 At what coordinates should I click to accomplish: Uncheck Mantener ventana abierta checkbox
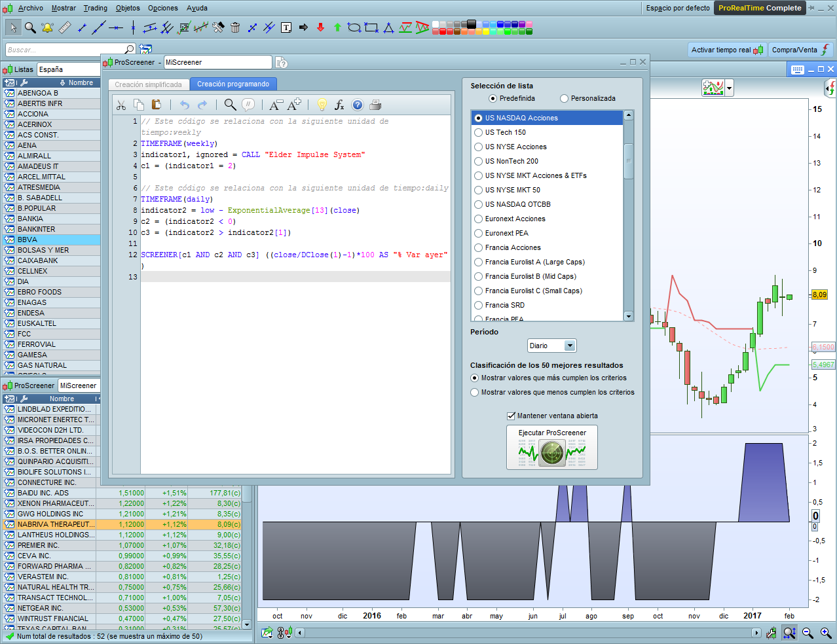511,416
